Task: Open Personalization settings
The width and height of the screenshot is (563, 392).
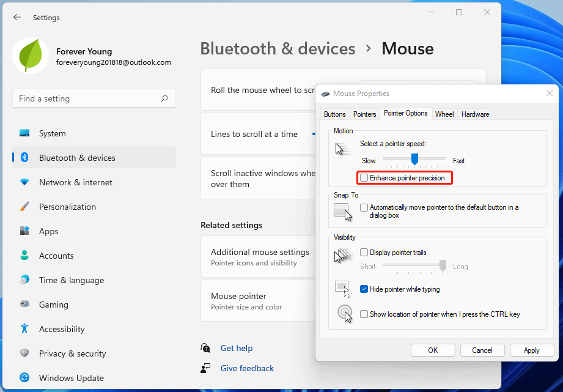Action: pos(94,207)
